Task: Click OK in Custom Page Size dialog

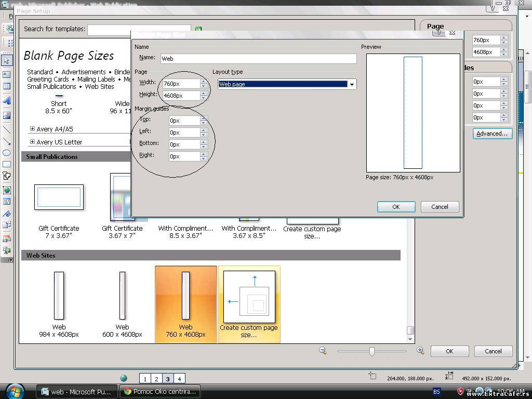Action: pyautogui.click(x=396, y=207)
